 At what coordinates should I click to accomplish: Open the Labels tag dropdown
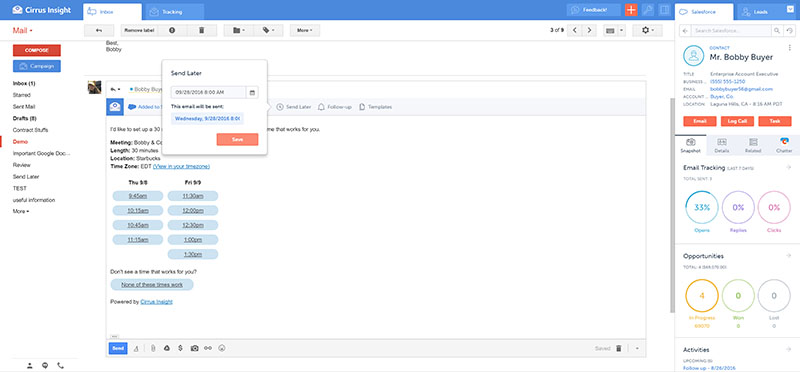268,31
